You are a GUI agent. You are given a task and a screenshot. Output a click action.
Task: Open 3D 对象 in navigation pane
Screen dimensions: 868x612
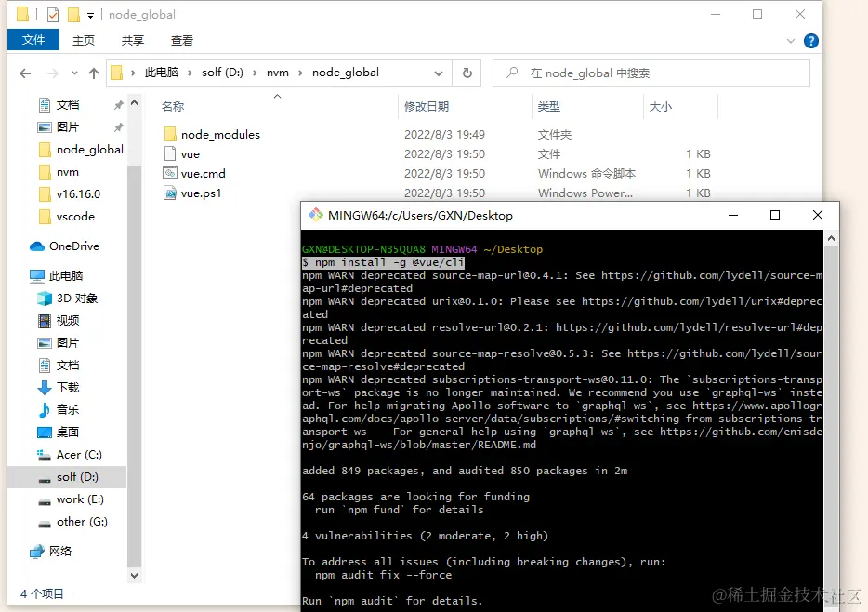click(x=77, y=299)
